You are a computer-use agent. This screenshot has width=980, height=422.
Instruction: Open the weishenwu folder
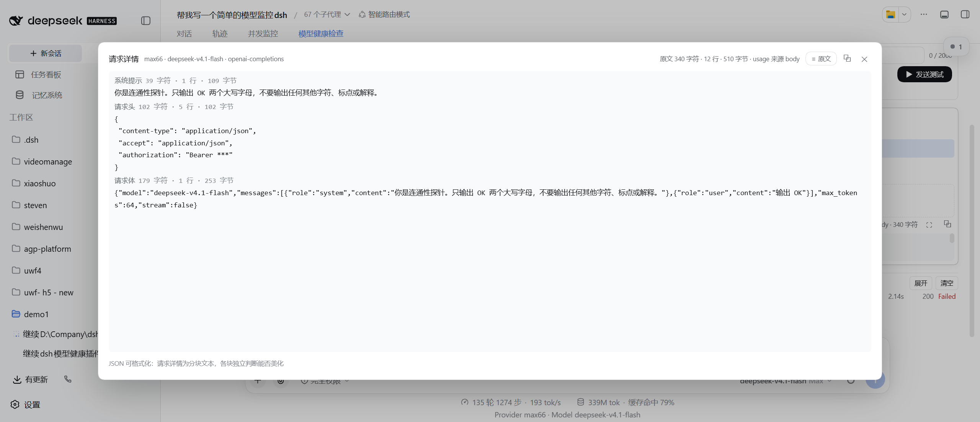point(38,227)
